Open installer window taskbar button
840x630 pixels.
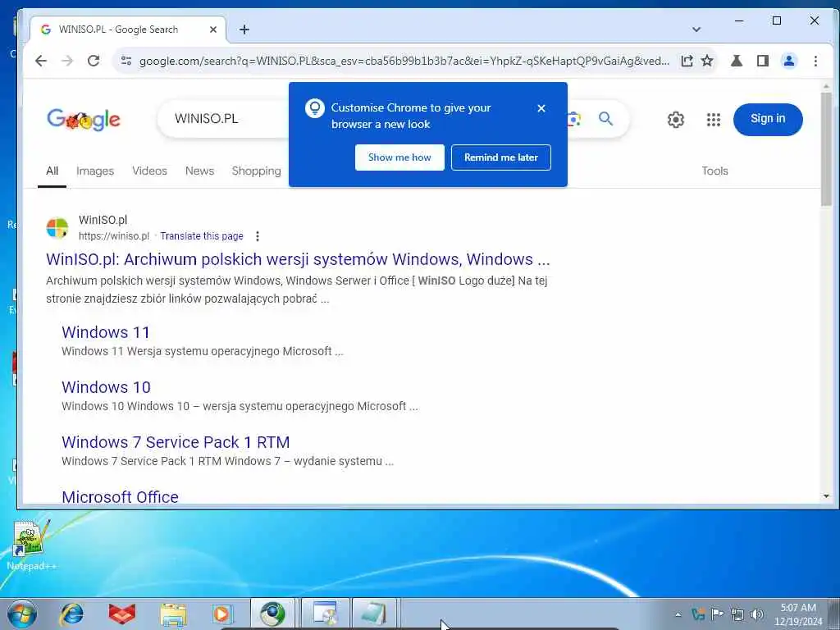(325, 614)
